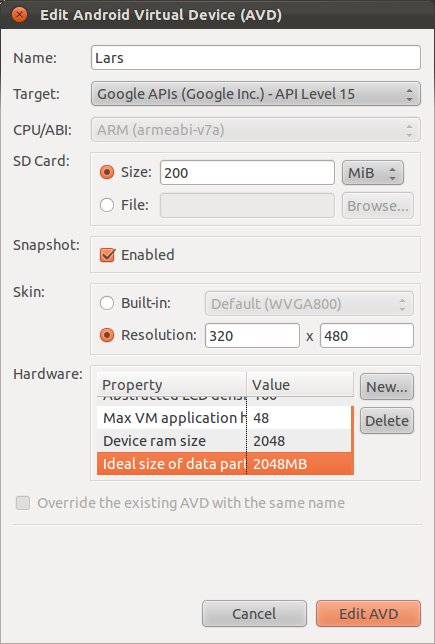Select the Built-in skin radio button
The height and width of the screenshot is (644, 435).
point(107,304)
